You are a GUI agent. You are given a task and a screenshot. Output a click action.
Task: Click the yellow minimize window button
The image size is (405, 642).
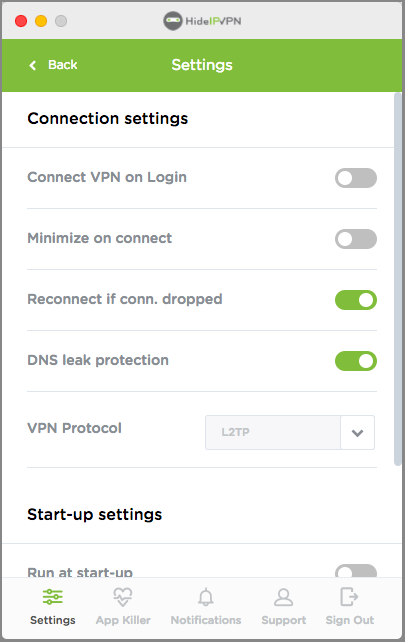[x=41, y=21]
